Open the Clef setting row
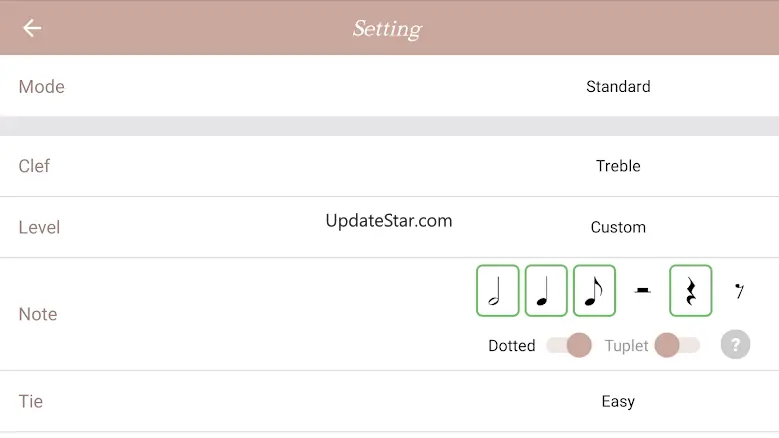Viewport: 779px width, 438px height. (x=390, y=166)
